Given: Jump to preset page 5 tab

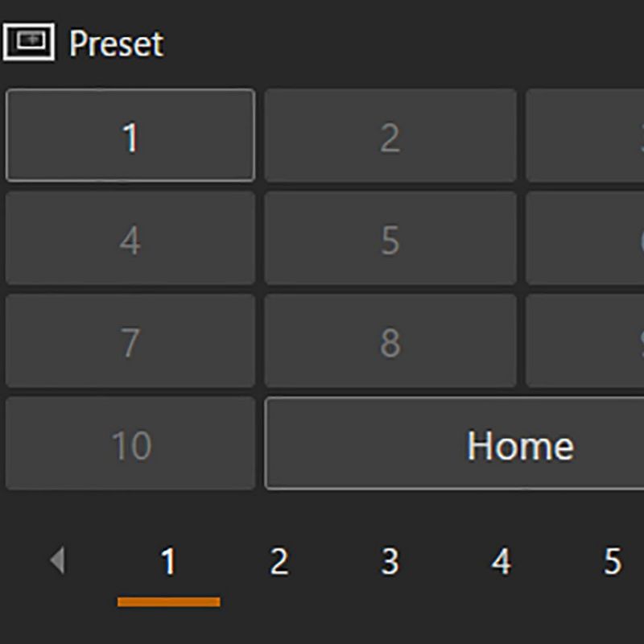Looking at the screenshot, I should [x=612, y=561].
